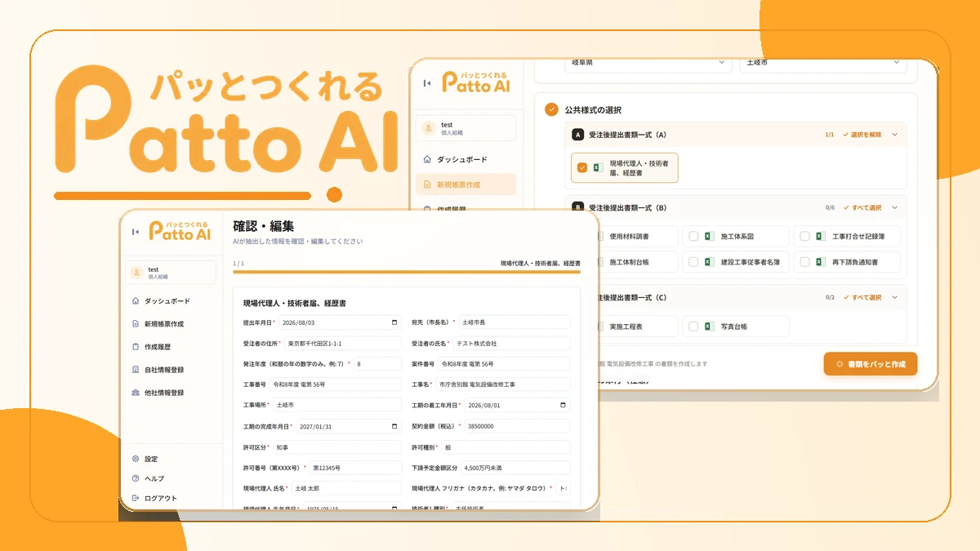Click the gear icon beside 設定
Viewport: 980px width, 551px height.
[136, 459]
